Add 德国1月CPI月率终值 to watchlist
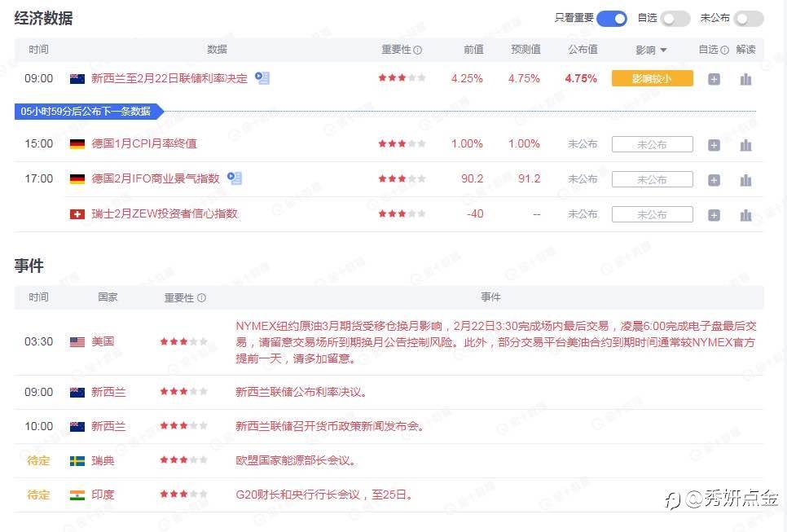 tap(714, 145)
